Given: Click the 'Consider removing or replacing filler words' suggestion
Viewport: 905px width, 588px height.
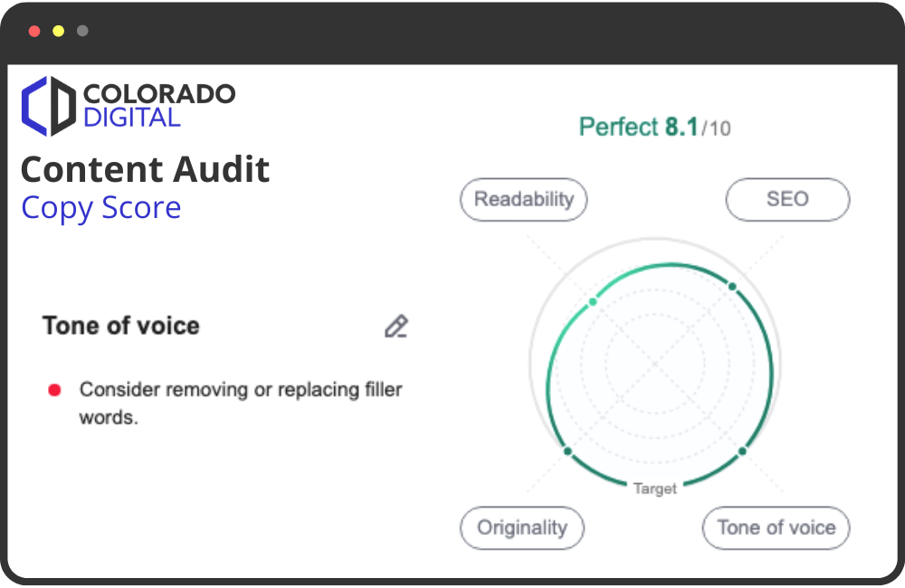Looking at the screenshot, I should 241,403.
